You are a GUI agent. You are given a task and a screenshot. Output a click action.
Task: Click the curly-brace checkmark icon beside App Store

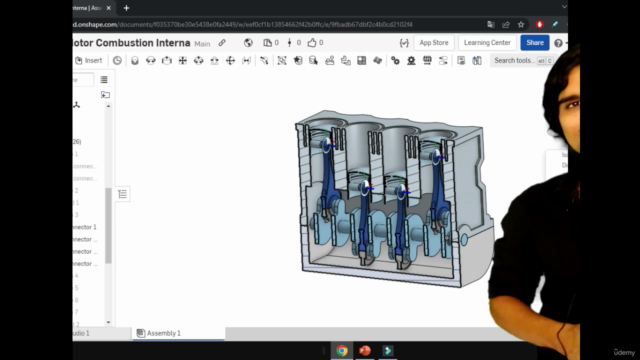(404, 43)
